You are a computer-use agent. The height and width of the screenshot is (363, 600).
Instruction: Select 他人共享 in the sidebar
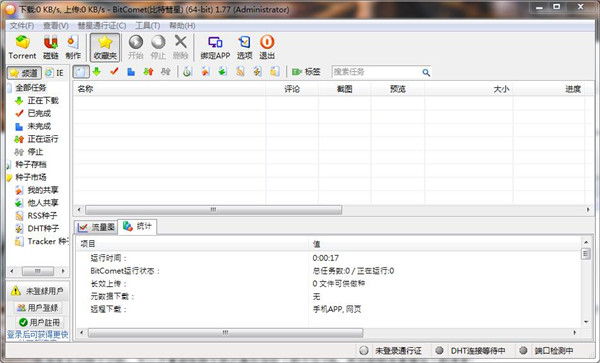pyautogui.click(x=43, y=203)
